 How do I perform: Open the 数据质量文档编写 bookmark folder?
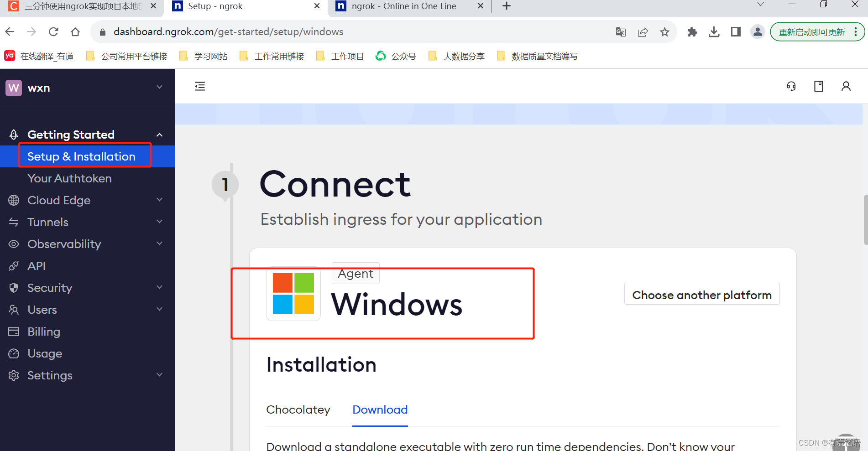[x=537, y=56]
